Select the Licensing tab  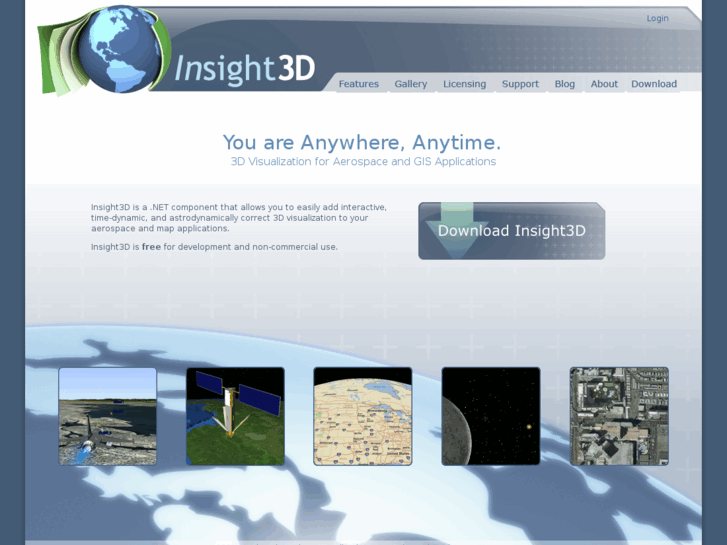(x=464, y=84)
